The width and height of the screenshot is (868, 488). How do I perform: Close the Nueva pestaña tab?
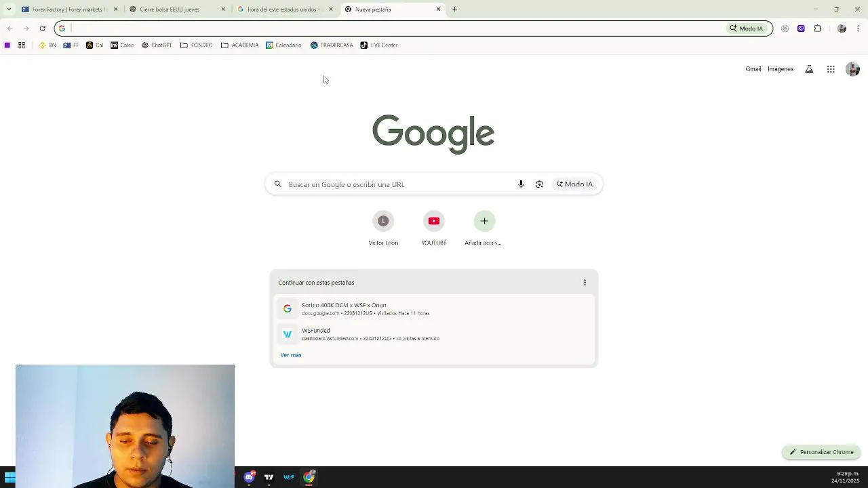[x=438, y=9]
